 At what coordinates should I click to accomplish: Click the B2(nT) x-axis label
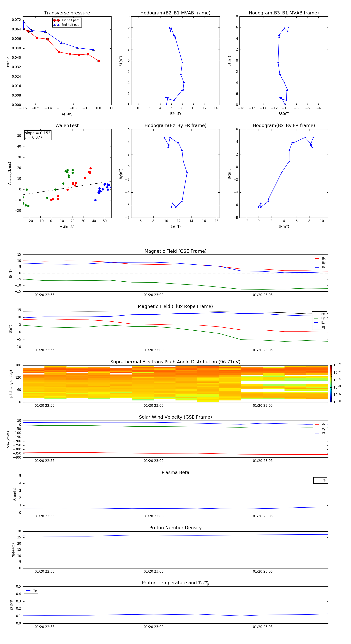(x=175, y=114)
